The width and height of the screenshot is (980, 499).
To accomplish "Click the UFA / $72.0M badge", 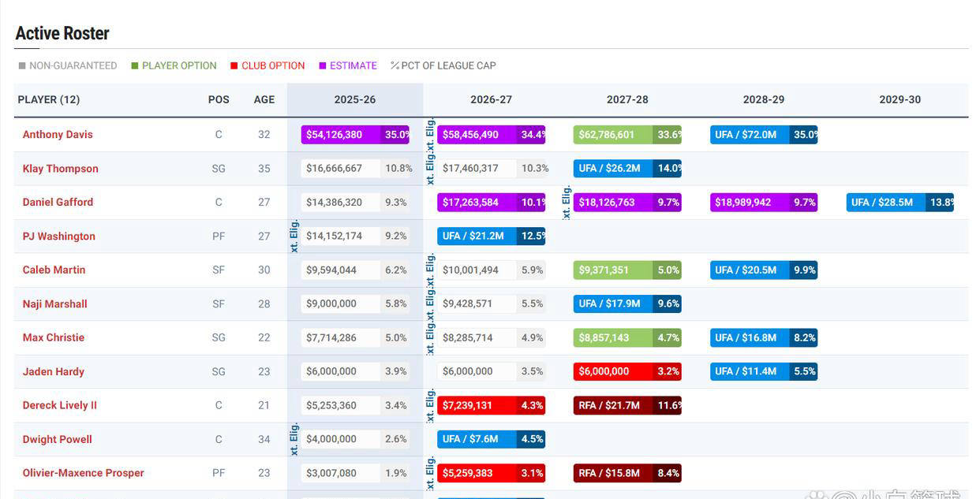I will [x=764, y=135].
